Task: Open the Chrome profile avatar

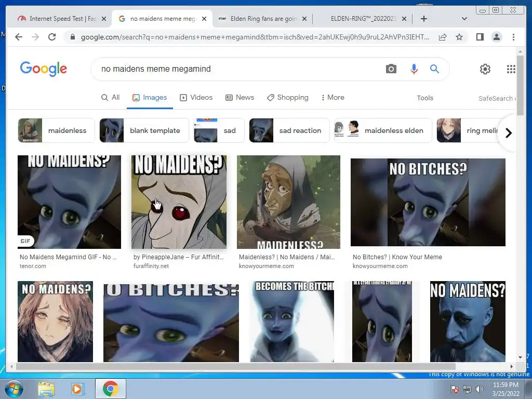Action: point(496,37)
